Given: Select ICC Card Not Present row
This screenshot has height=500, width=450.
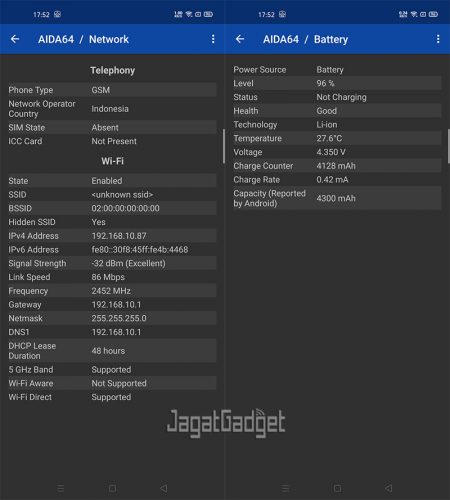Looking at the screenshot, I should click(112, 141).
